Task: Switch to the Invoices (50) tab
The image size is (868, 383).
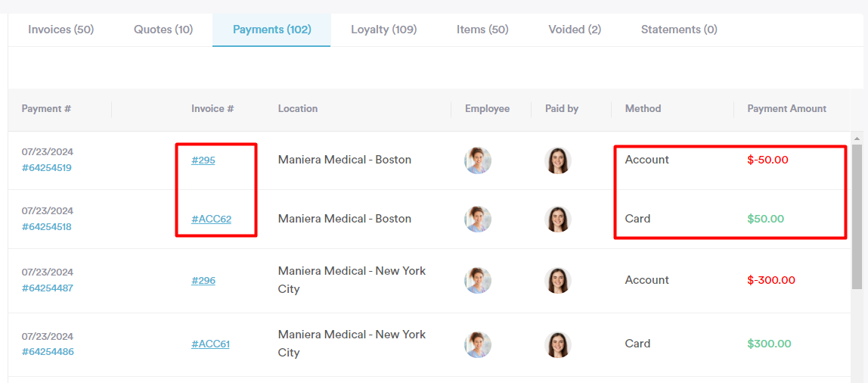Action: (61, 30)
